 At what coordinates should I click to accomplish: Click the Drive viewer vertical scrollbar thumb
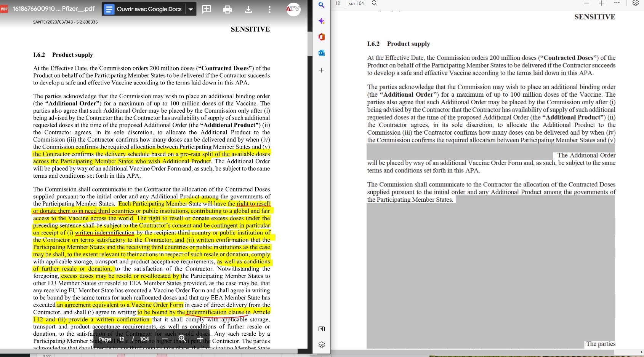[x=310, y=44]
